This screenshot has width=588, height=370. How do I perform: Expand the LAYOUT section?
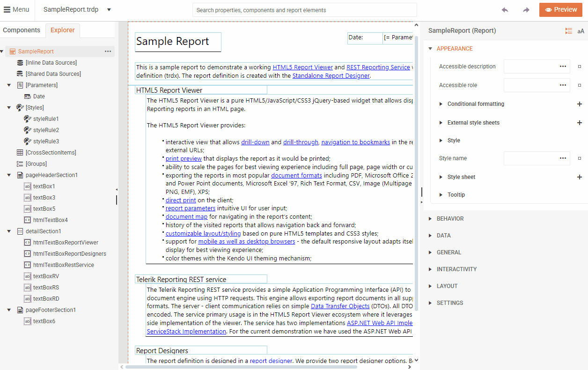(x=431, y=286)
